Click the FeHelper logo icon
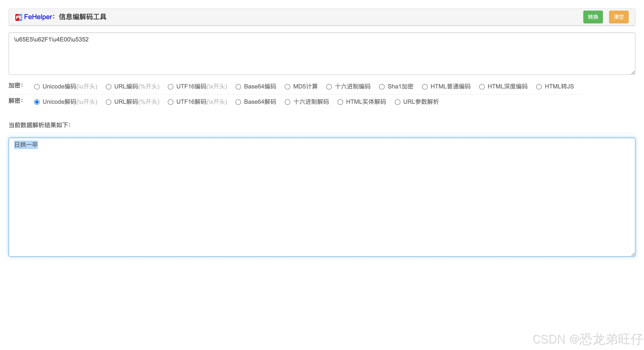 click(x=19, y=17)
